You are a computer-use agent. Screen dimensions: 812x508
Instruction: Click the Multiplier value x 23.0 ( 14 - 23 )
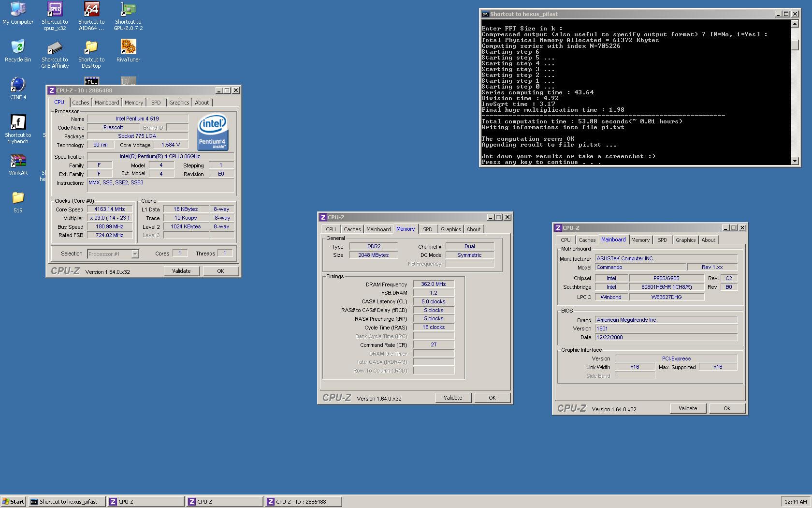[x=110, y=218]
